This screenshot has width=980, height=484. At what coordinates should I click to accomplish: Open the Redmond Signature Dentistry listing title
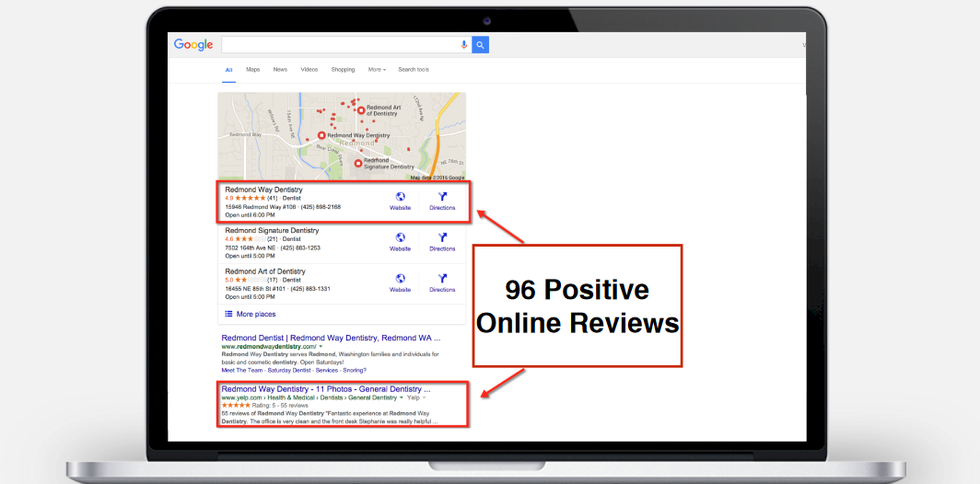[272, 230]
